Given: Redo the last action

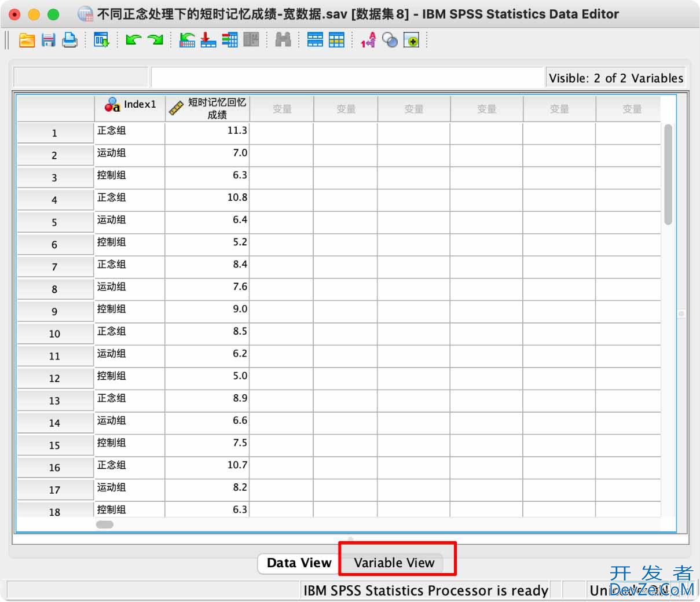Looking at the screenshot, I should (x=155, y=40).
